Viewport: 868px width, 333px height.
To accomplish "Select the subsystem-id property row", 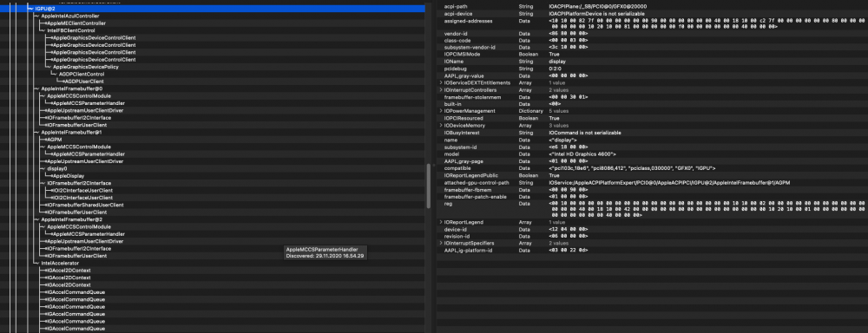I will [x=652, y=147].
